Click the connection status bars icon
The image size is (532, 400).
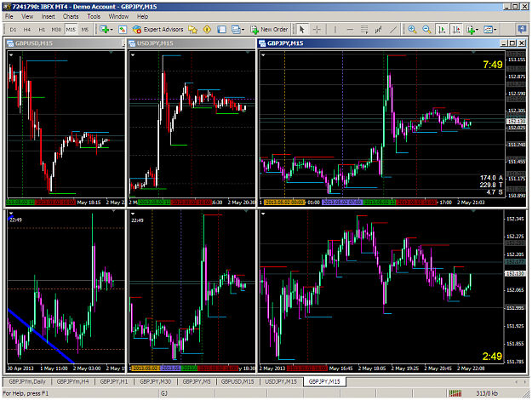[455, 393]
